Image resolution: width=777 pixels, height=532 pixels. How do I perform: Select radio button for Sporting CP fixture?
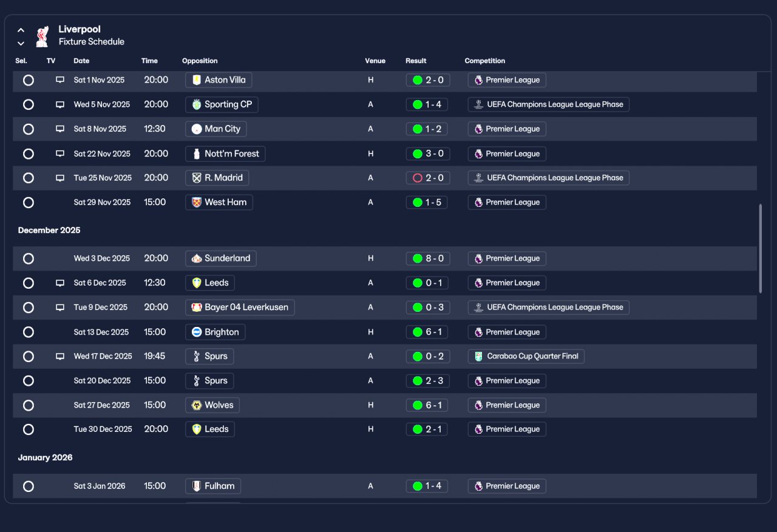pyautogui.click(x=29, y=104)
